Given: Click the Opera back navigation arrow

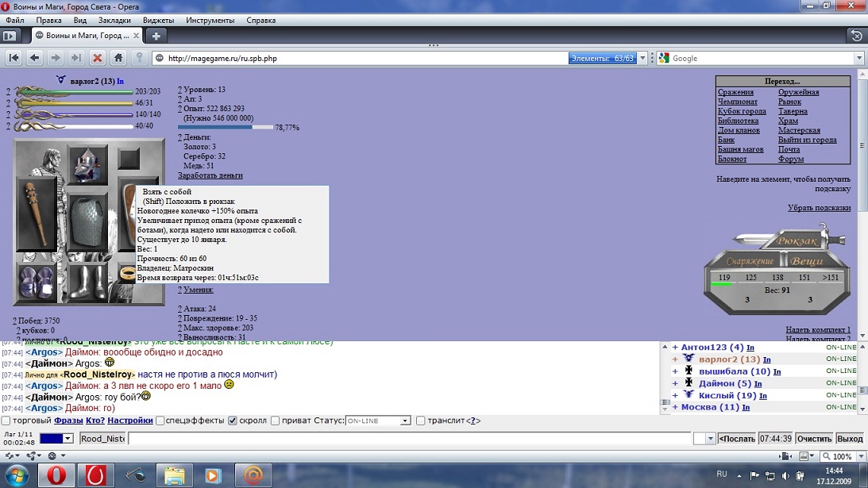Looking at the screenshot, I should tap(34, 58).
